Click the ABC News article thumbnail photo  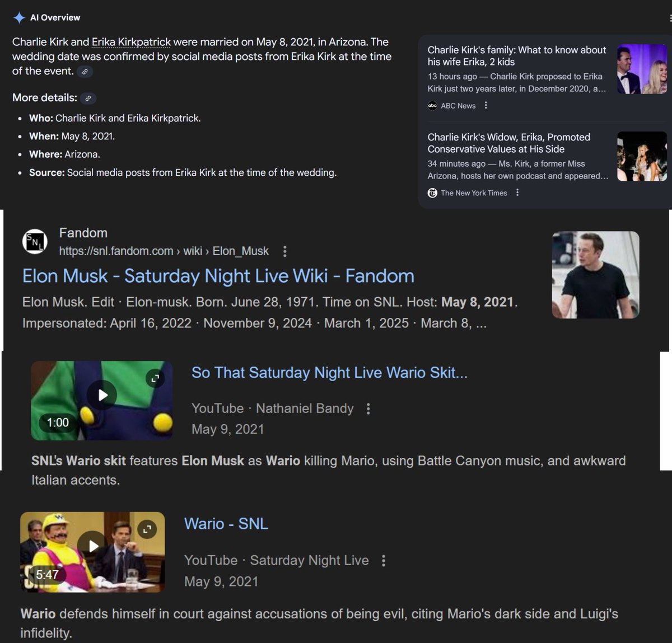[x=642, y=69]
